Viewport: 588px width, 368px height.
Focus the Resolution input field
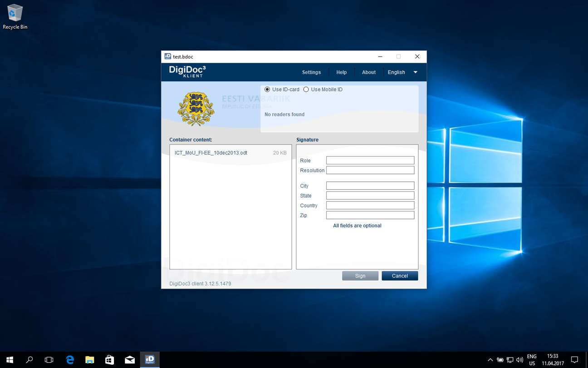pos(370,170)
